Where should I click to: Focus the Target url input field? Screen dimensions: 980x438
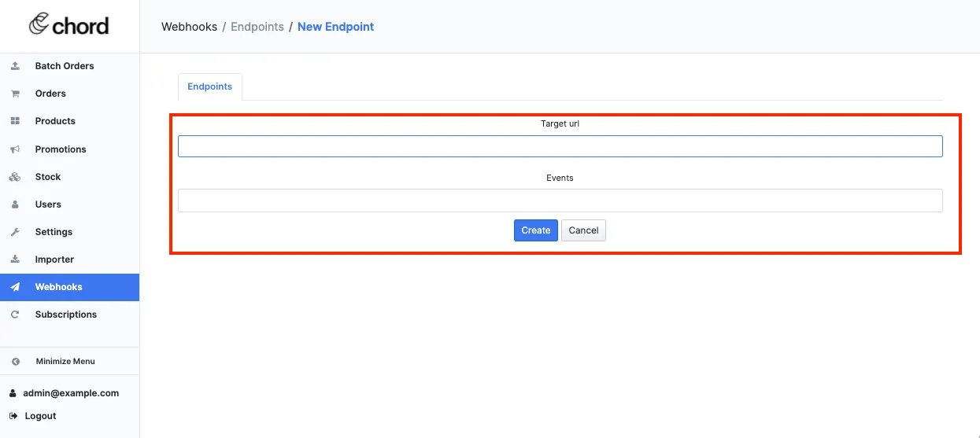pyautogui.click(x=560, y=146)
